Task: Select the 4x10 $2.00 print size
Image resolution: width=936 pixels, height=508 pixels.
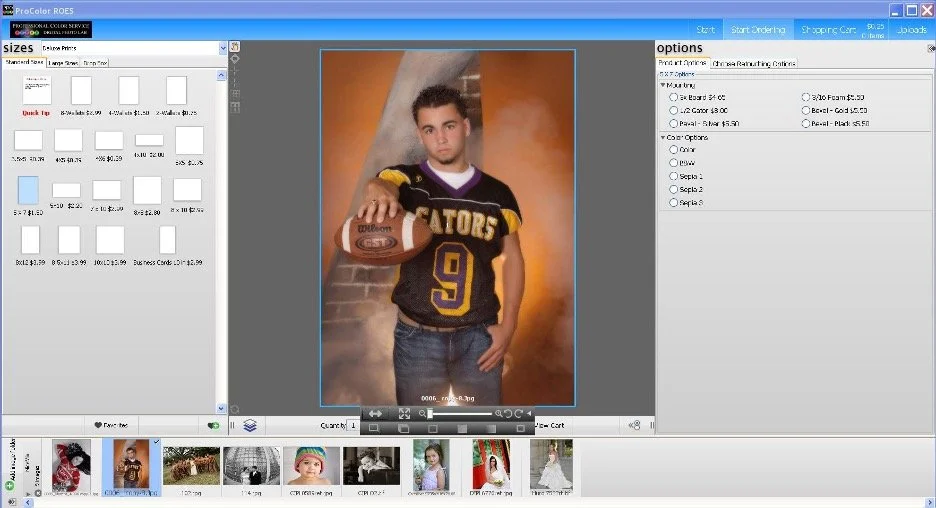Action: pos(149,140)
